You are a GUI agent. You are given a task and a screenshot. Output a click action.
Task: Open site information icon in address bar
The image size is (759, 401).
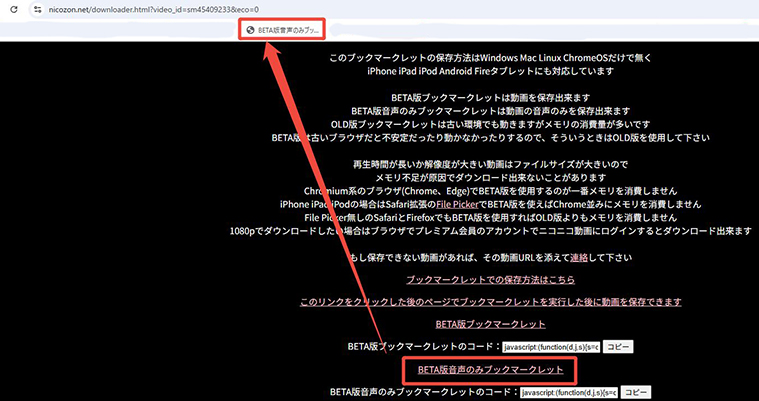click(38, 9)
